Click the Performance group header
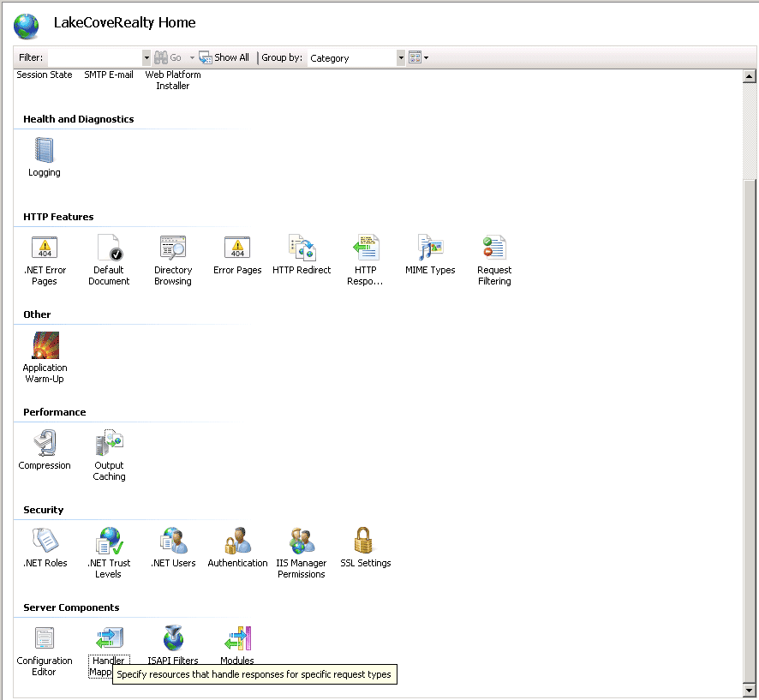Screen dimensions: 759x700 [x=54, y=412]
